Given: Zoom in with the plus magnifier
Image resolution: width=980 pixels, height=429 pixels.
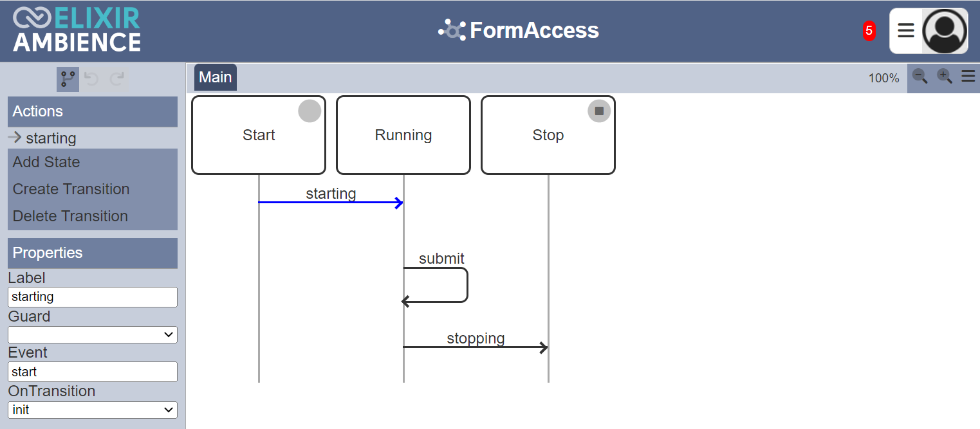Looking at the screenshot, I should click(x=944, y=77).
